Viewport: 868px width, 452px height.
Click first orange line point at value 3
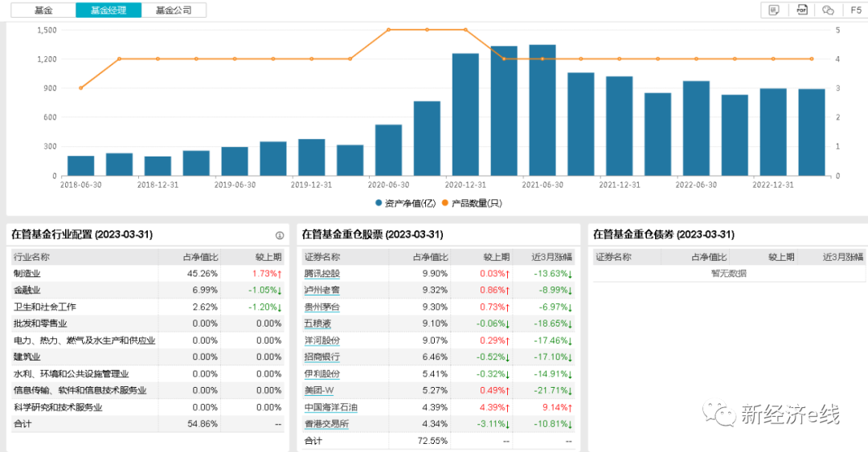(81, 88)
